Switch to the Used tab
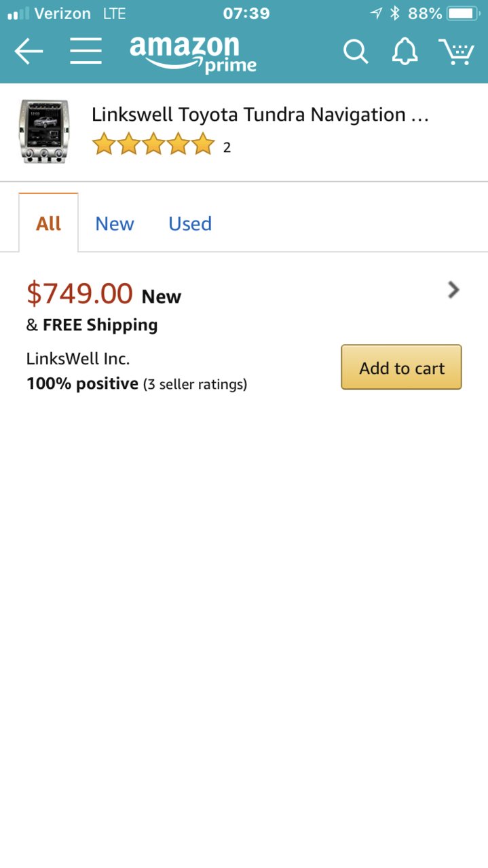The image size is (488, 868). [x=190, y=223]
